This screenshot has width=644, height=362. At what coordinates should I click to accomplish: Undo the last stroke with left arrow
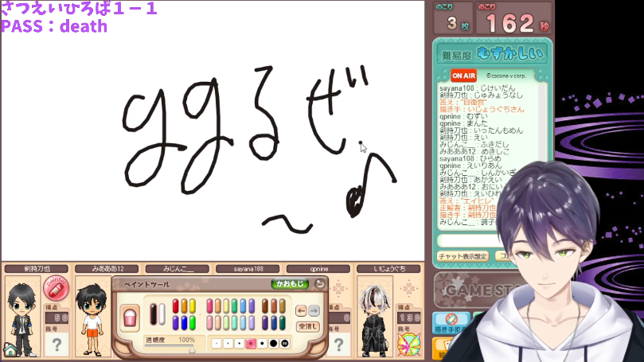tap(301, 311)
